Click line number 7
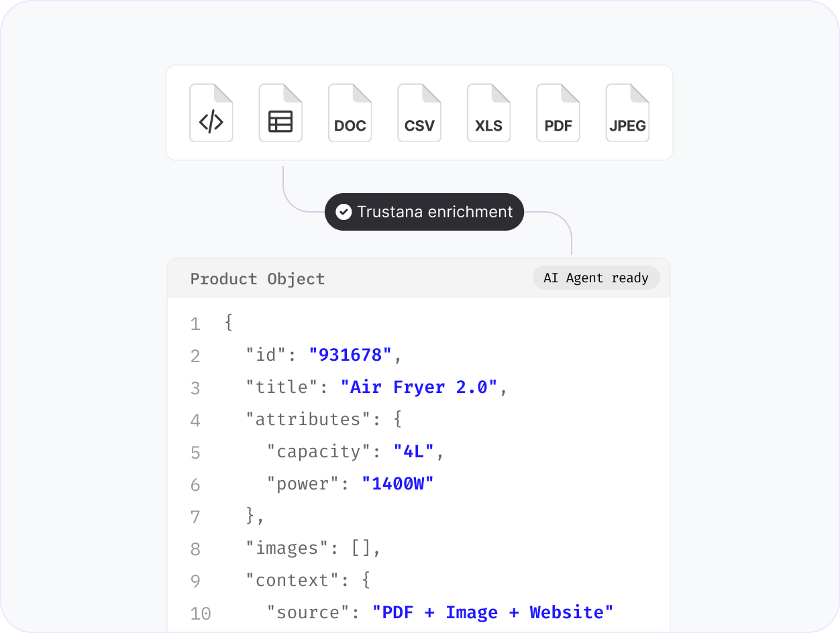The height and width of the screenshot is (633, 840). 195,517
